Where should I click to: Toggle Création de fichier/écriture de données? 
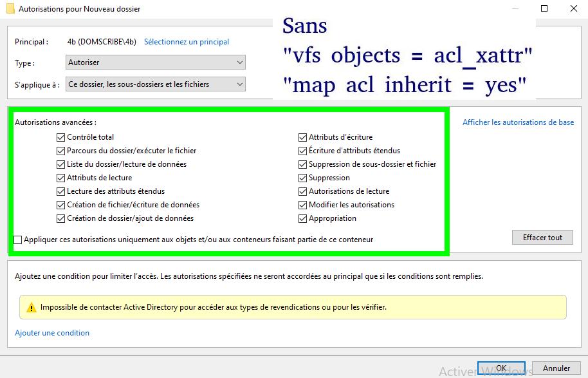tap(61, 205)
